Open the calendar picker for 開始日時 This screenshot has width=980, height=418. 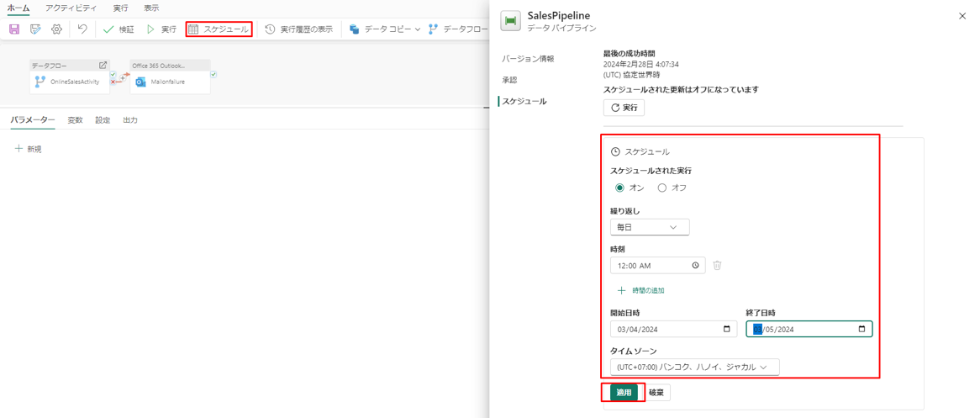pos(727,330)
